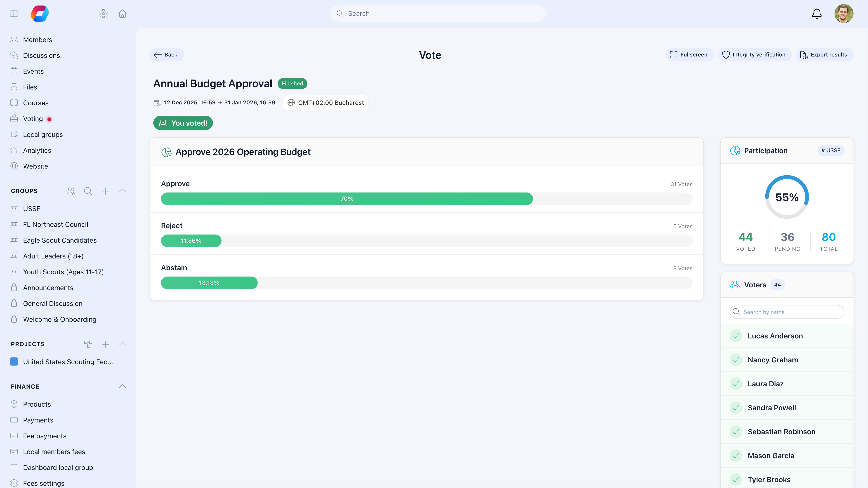Viewport: 868px width, 488px height.
Task: Click the settings gear icon
Action: point(104,14)
